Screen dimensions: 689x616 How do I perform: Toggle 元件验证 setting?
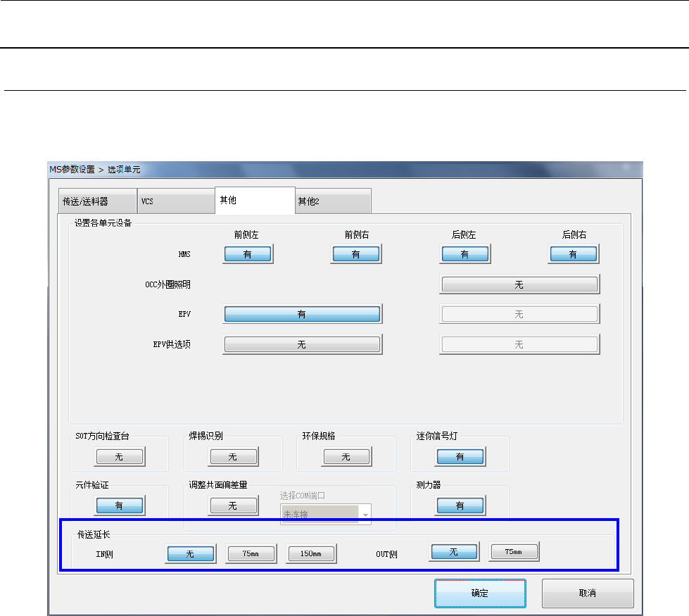[120, 505]
